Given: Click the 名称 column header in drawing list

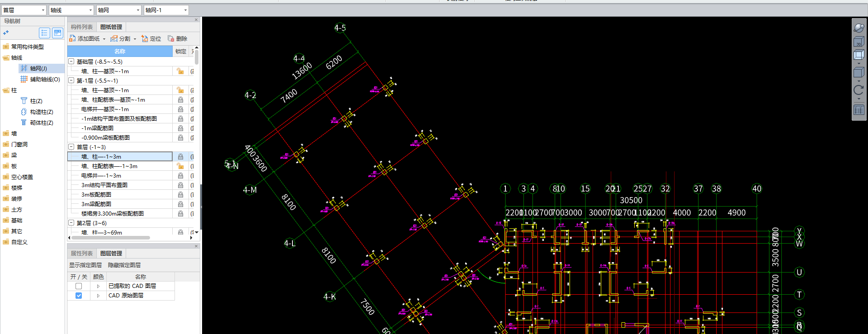Looking at the screenshot, I should (120, 51).
